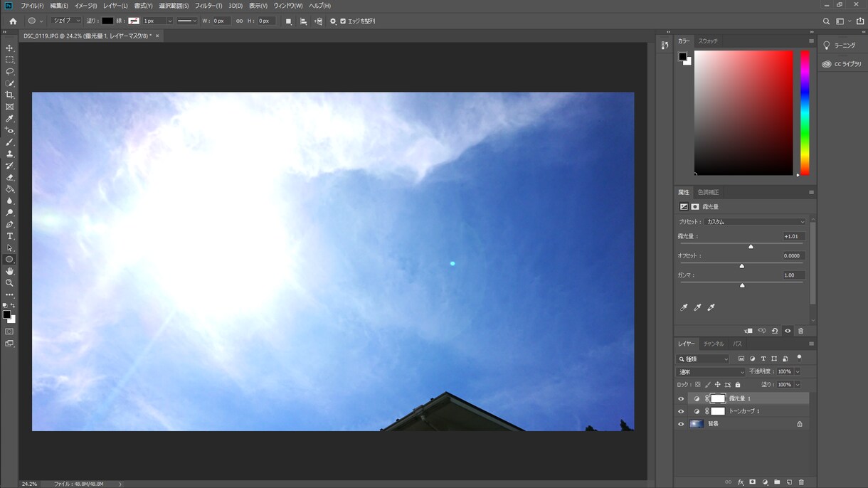Click fill color swatch in options bar

click(x=107, y=21)
